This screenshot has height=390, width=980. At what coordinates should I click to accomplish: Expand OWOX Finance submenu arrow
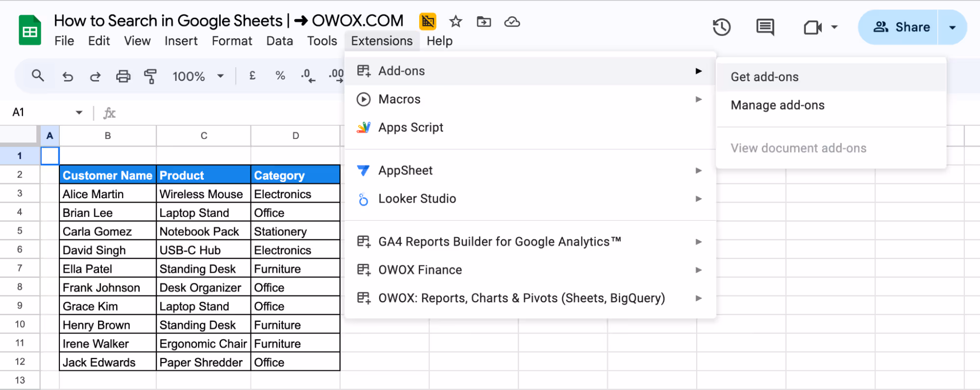pyautogui.click(x=699, y=270)
